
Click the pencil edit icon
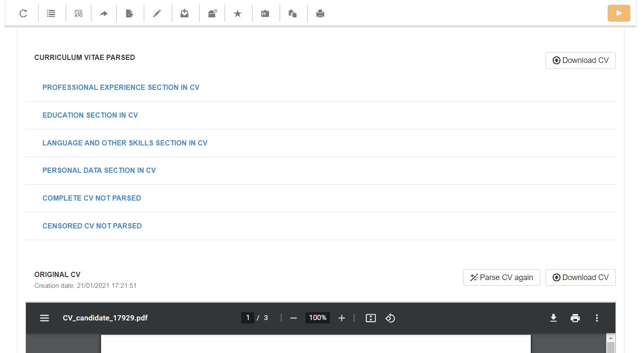157,13
